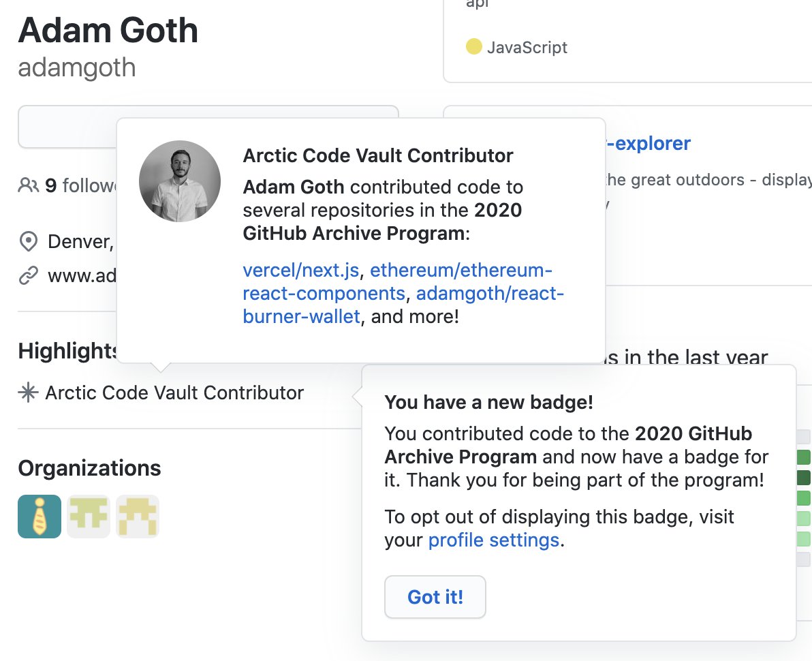Open the 9 followers link
Image resolution: width=812 pixels, height=661 pixels.
[x=81, y=185]
